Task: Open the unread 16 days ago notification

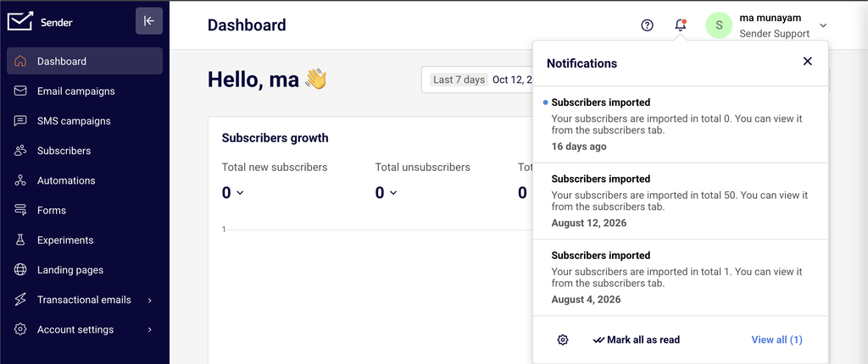Action: 681,124
